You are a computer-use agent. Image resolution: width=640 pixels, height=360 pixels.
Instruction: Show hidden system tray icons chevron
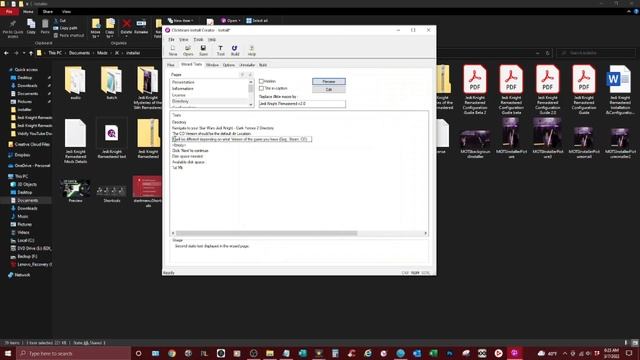tap(565, 353)
